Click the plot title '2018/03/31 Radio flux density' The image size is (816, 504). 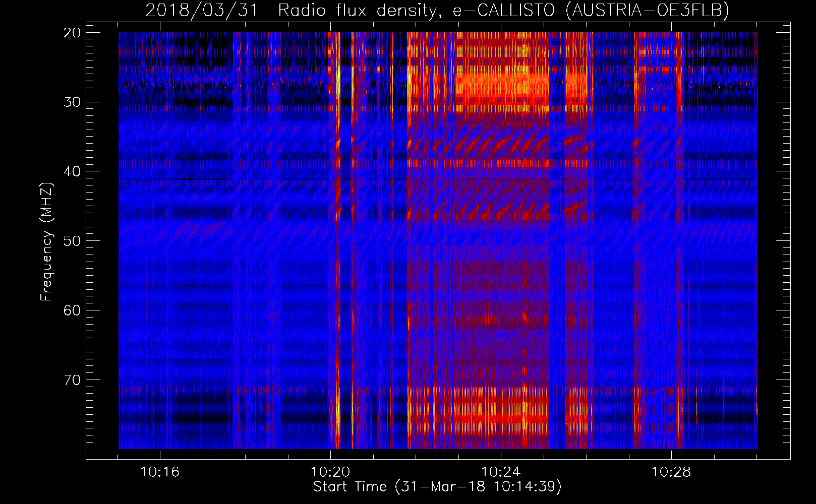click(x=437, y=10)
